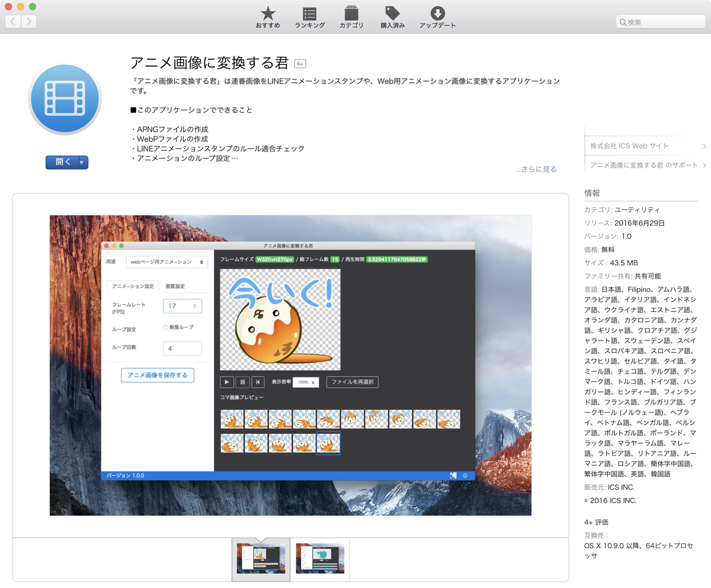This screenshot has height=588, width=711.
Task: Click the アニメ画像に変換する君 app title
Action: pos(209,63)
